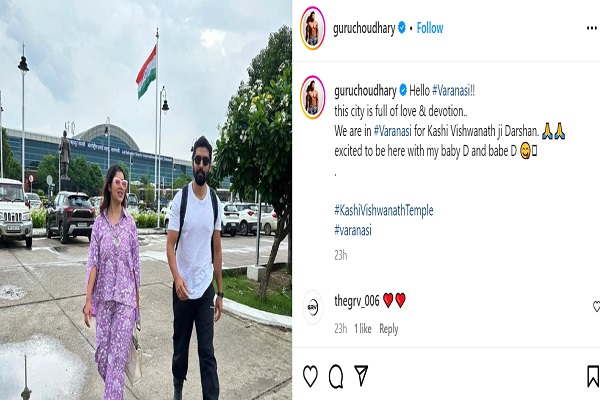The image size is (600, 400).
Task: Open the #Varanasi hashtag after Hello
Action: pos(451,91)
